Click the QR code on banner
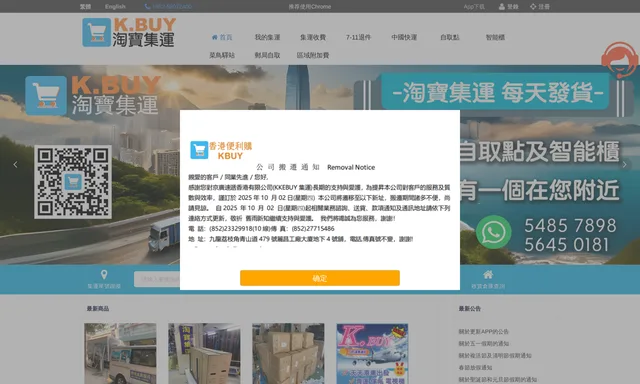Image resolution: width=640 pixels, height=384 pixels. coord(73,182)
